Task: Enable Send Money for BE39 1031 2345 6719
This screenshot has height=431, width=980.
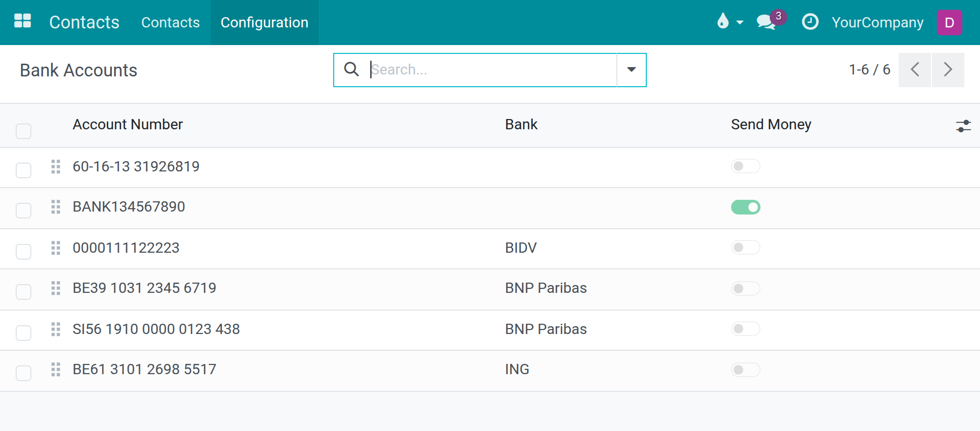Action: (746, 288)
